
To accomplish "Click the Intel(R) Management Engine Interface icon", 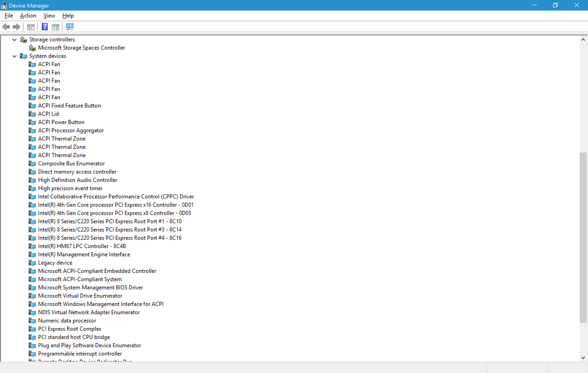I will click(x=32, y=255).
